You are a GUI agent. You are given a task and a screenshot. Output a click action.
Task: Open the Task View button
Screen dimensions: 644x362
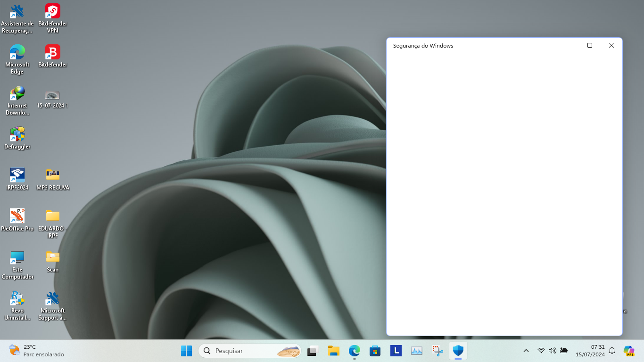(x=312, y=351)
